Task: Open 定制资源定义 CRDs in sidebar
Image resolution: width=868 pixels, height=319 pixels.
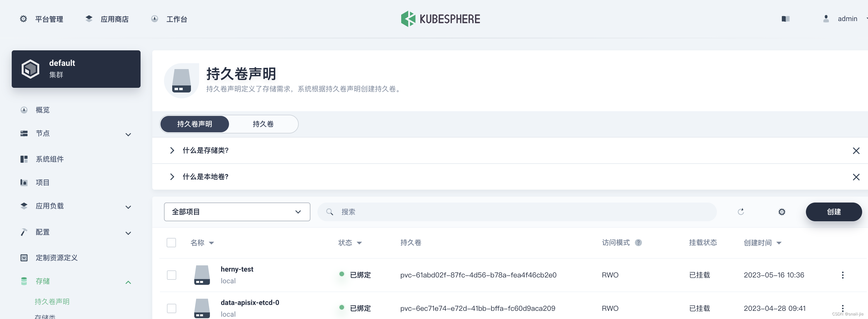Action: click(57, 258)
